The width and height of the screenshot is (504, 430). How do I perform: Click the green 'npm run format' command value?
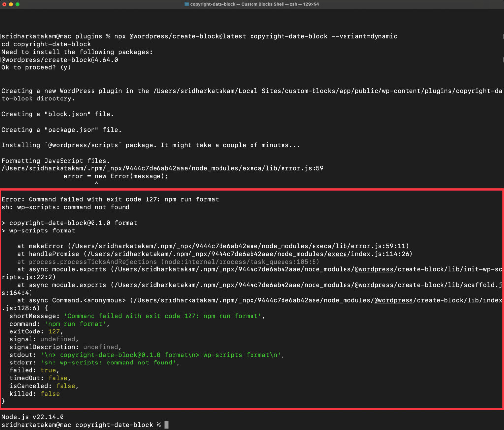click(x=75, y=324)
